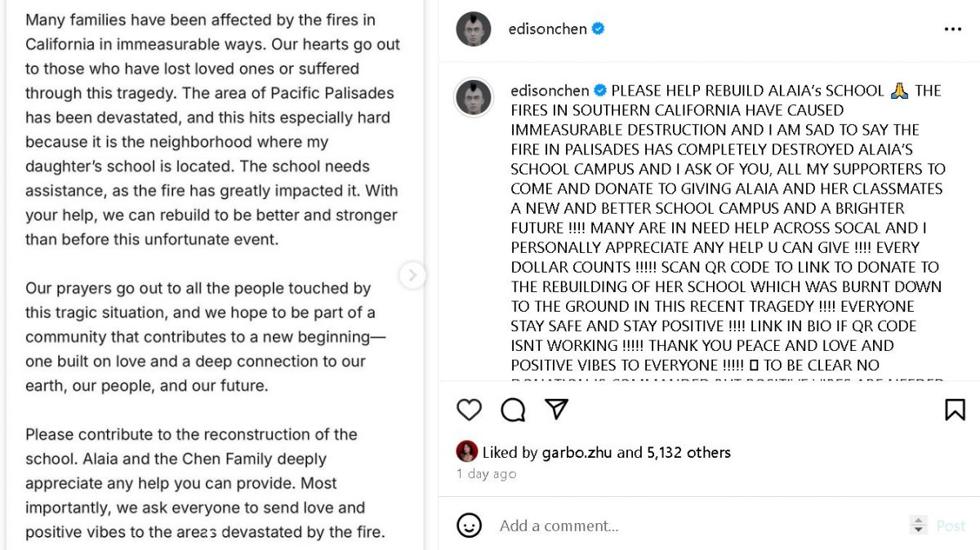
Task: Toggle save post with the bookmark icon
Action: [955, 410]
